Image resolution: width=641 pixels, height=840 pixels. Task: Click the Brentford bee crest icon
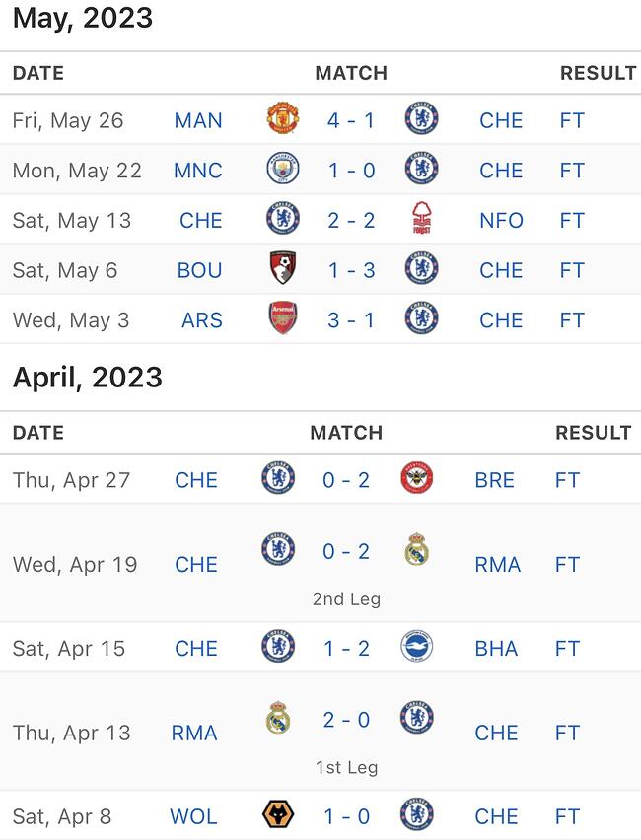point(417,478)
